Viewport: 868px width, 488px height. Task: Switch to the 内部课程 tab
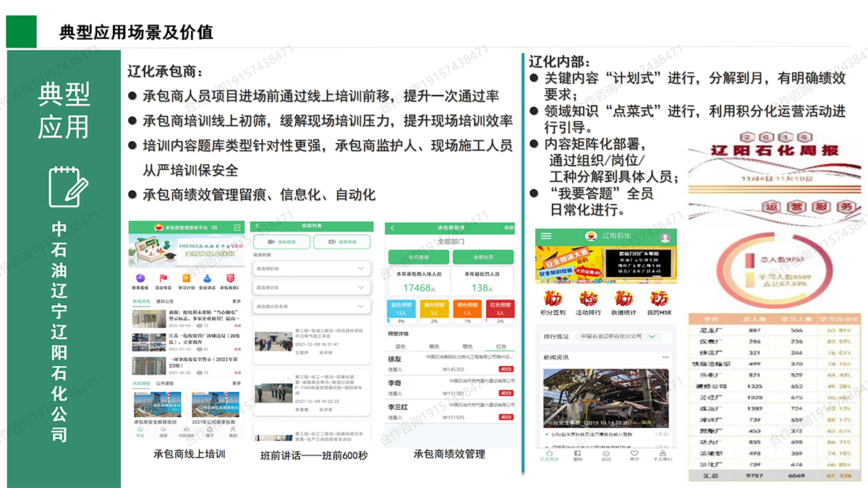click(x=142, y=382)
